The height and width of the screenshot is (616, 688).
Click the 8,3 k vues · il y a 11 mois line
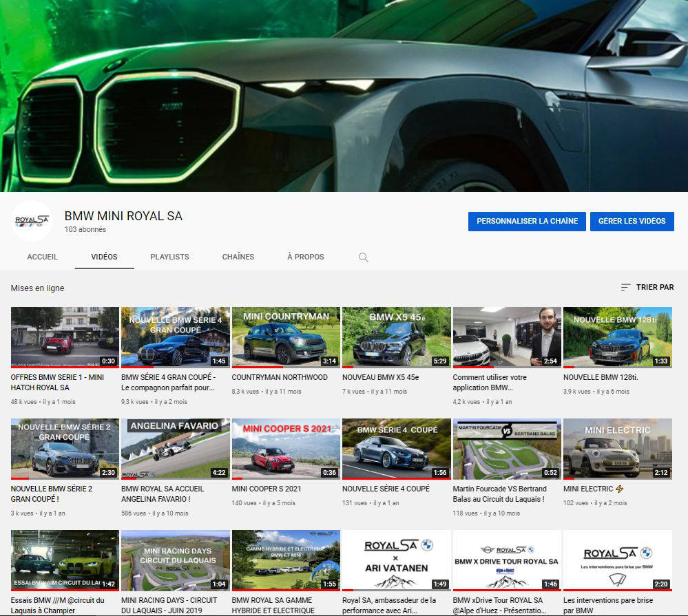[267, 392]
